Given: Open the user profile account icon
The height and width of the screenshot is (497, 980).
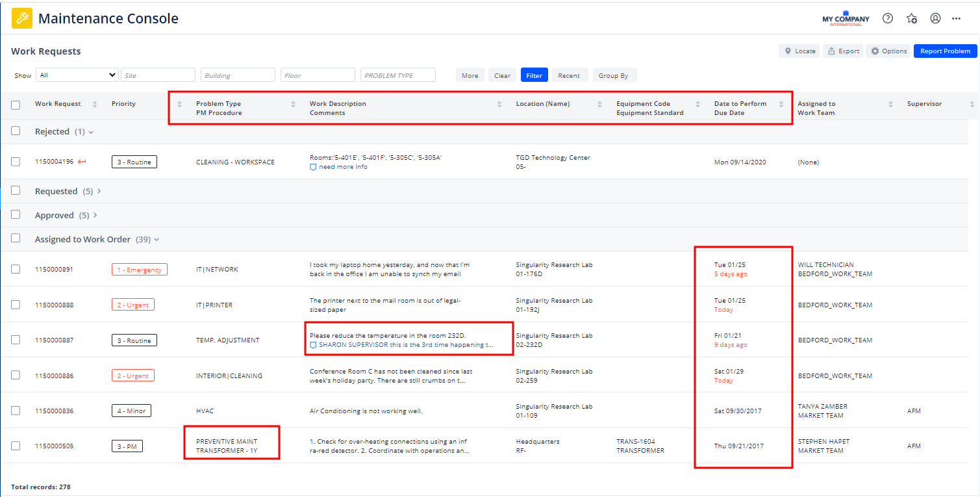Looking at the screenshot, I should click(935, 18).
